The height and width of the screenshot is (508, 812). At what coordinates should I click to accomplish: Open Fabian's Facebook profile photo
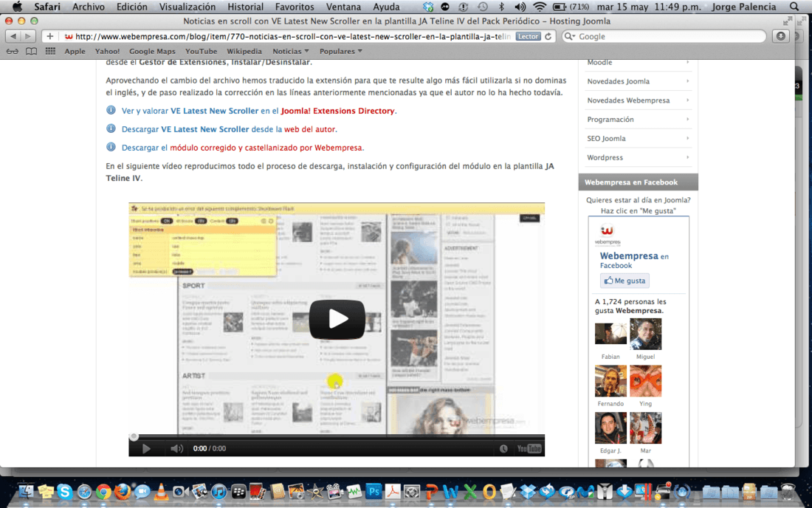click(x=610, y=334)
